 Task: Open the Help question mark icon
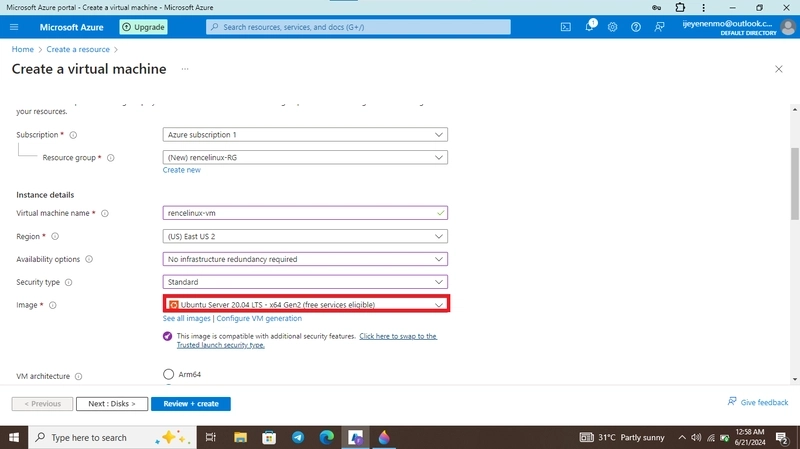[636, 27]
